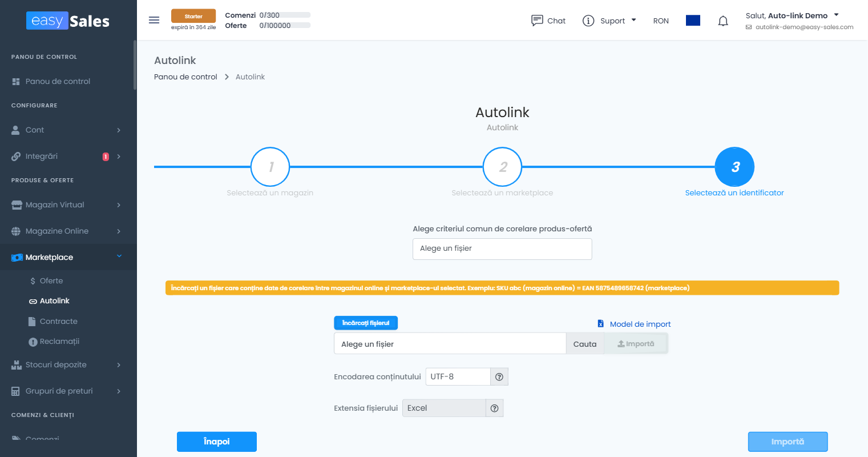Viewport: 868px width, 457px height.
Task: Click the file upload text field
Action: point(450,344)
